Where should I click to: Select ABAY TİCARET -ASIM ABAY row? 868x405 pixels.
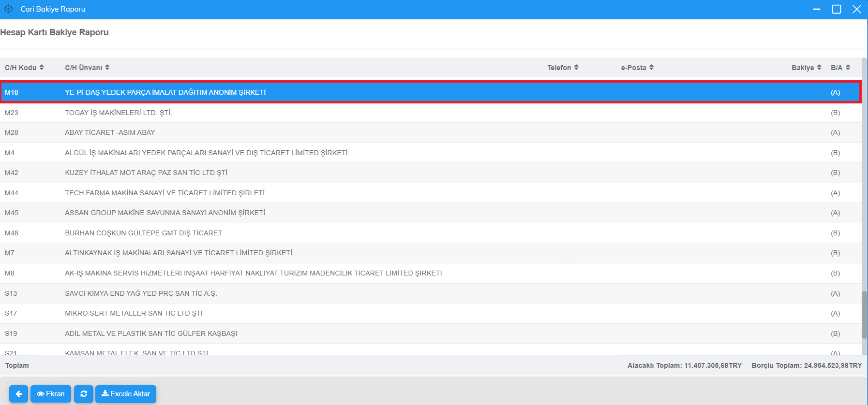[431, 132]
